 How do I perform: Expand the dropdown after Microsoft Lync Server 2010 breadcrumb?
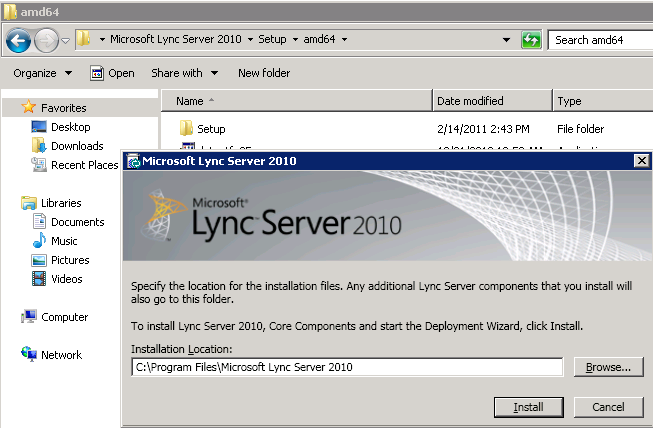click(x=250, y=40)
